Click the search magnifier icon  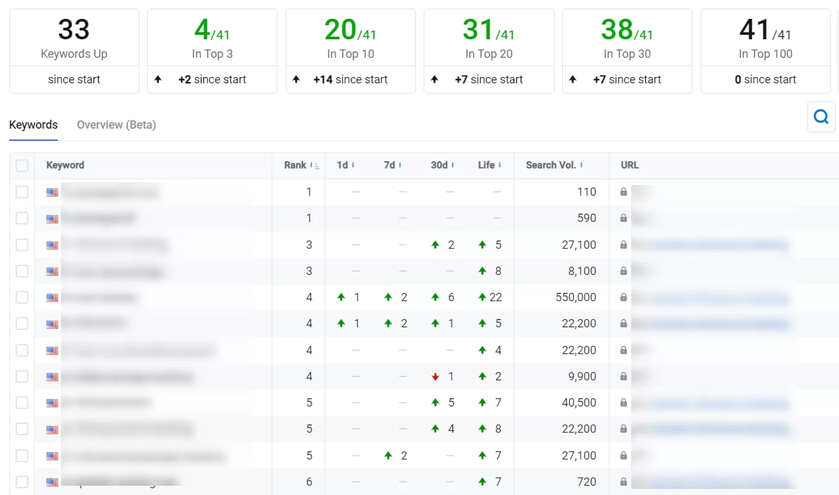tap(820, 117)
